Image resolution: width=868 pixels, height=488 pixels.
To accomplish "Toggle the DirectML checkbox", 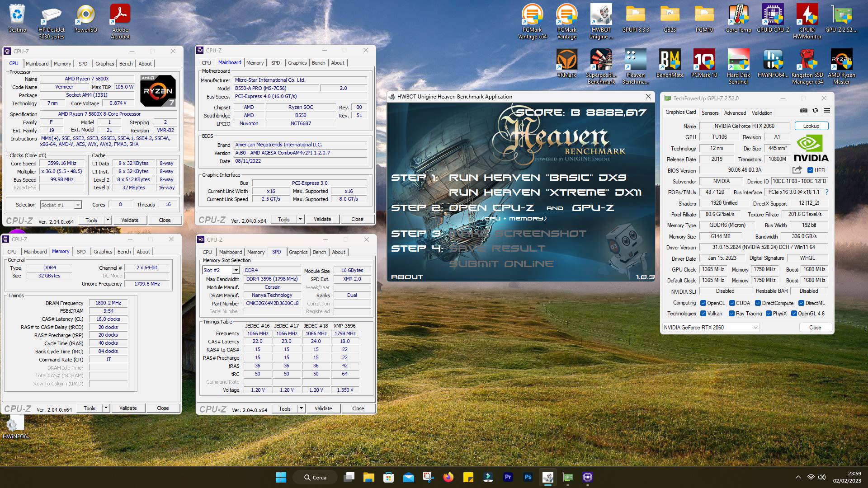I will click(x=801, y=303).
